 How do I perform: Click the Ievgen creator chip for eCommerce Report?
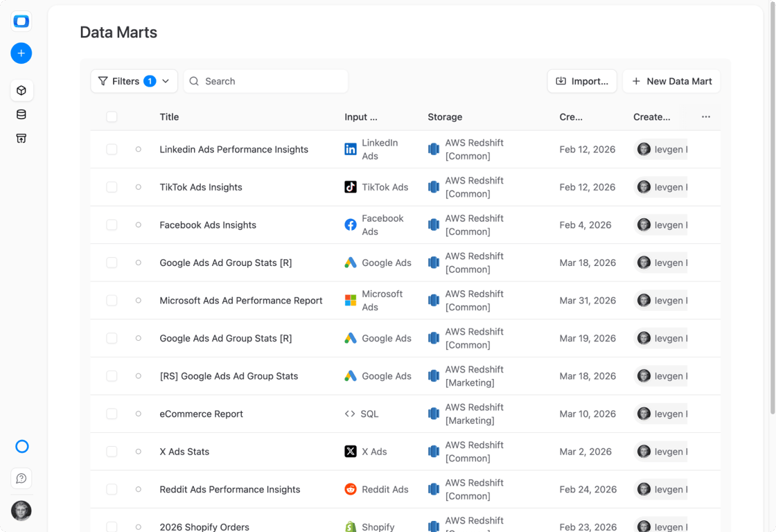[661, 414]
